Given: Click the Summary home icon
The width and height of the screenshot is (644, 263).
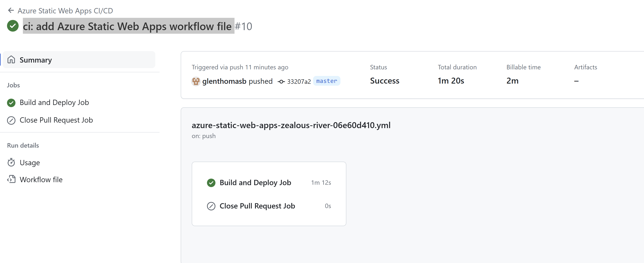Looking at the screenshot, I should click(x=11, y=60).
